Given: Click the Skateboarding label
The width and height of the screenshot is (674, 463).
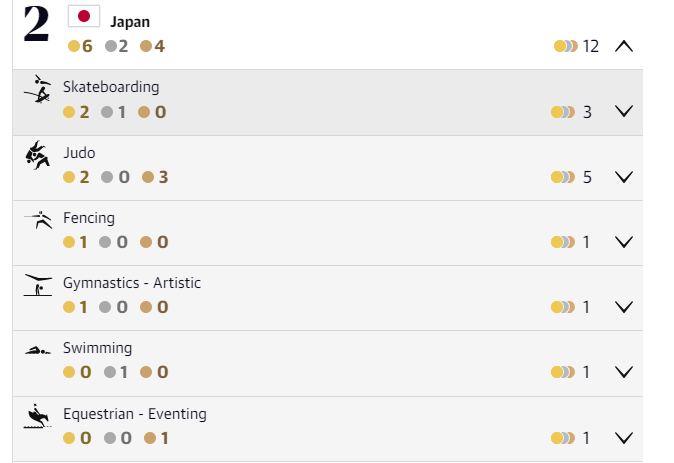Looking at the screenshot, I should click(111, 87).
